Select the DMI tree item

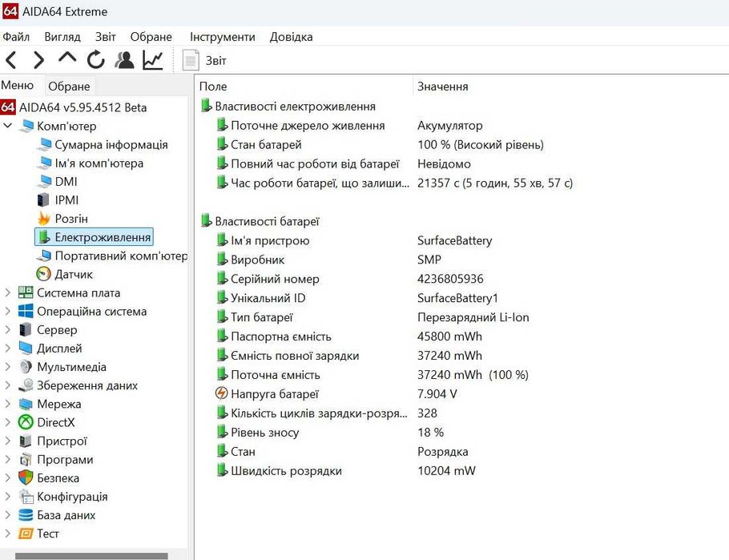[66, 181]
